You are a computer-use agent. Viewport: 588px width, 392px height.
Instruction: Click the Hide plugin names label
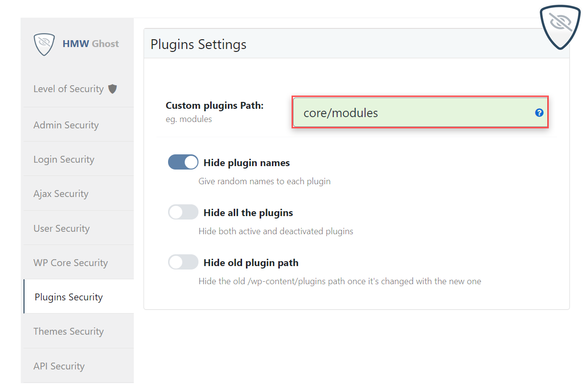(x=246, y=163)
